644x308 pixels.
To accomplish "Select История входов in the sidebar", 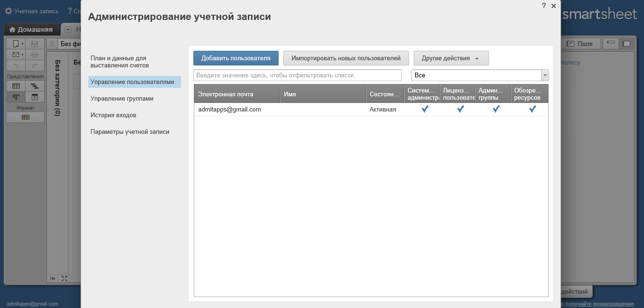I will [112, 115].
